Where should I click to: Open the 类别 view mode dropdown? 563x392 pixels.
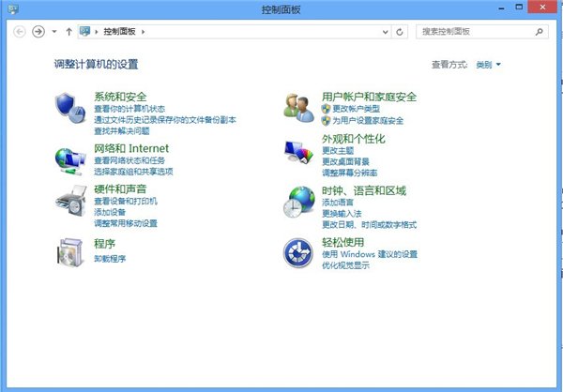(488, 65)
